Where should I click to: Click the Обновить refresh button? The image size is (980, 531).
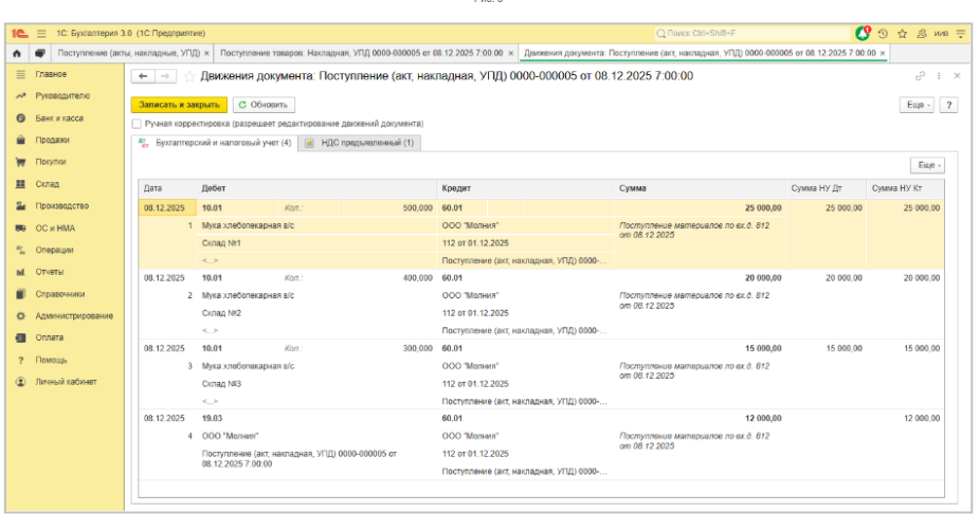(x=264, y=105)
